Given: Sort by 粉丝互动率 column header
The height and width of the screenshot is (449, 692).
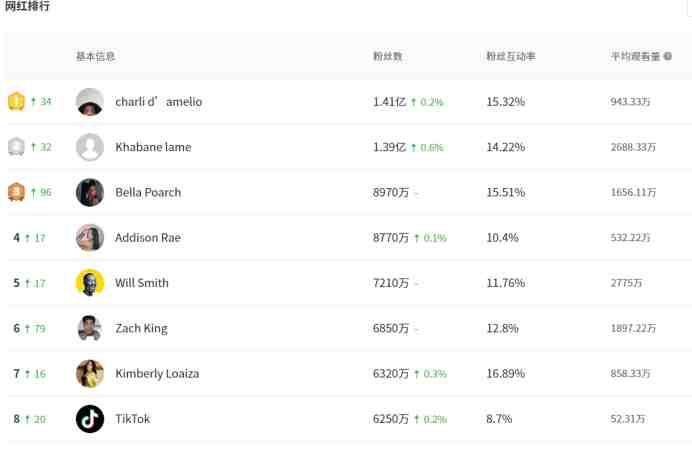Looking at the screenshot, I should tap(511, 56).
